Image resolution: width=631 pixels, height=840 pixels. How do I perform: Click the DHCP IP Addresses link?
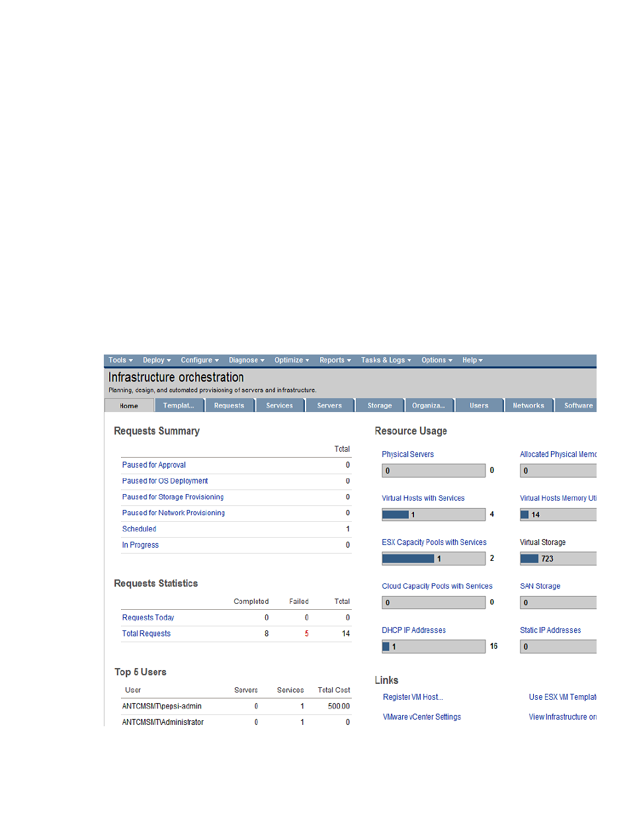tap(414, 630)
